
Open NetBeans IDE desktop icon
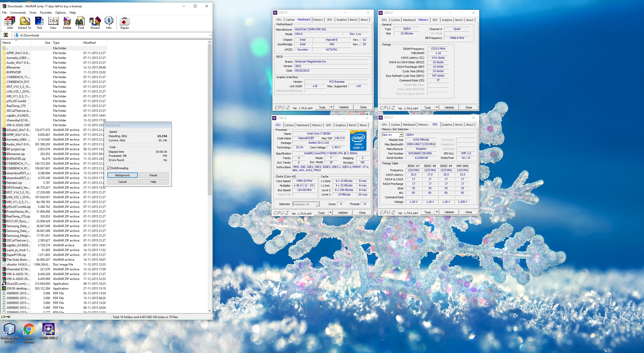coord(10,333)
